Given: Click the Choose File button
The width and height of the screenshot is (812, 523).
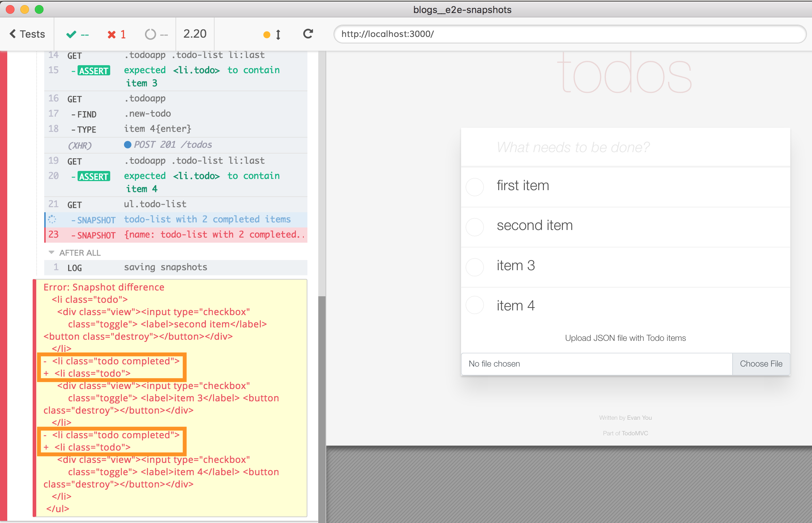Looking at the screenshot, I should click(761, 364).
